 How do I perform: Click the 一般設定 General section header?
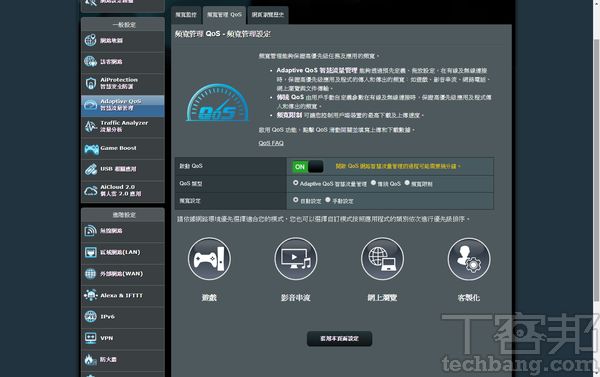(123, 24)
